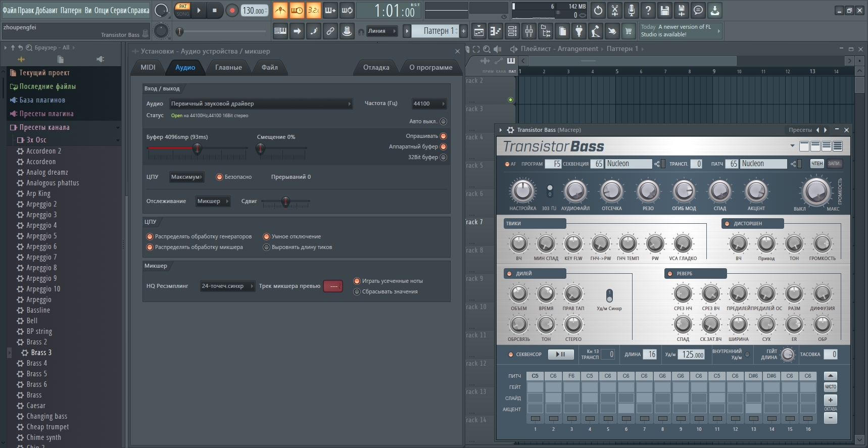
Task: Open the О программе tab
Action: [431, 67]
